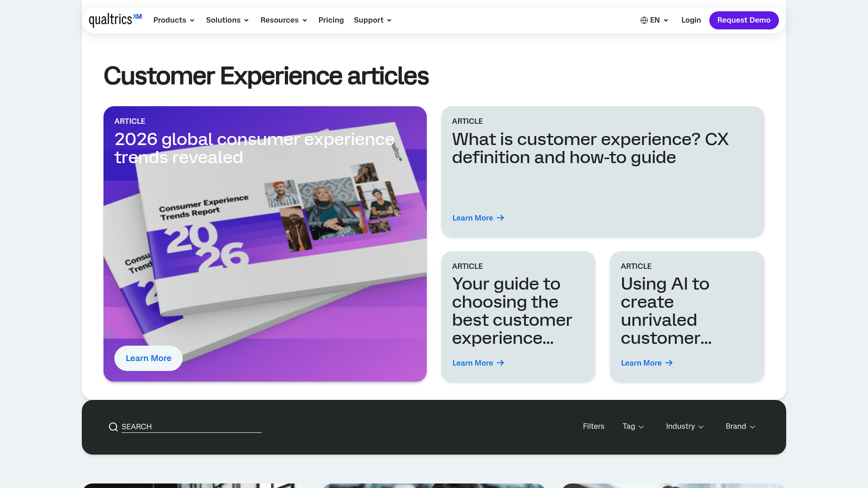The width and height of the screenshot is (868, 488).
Task: Click Learn More under Using AI article
Action: [647, 363]
